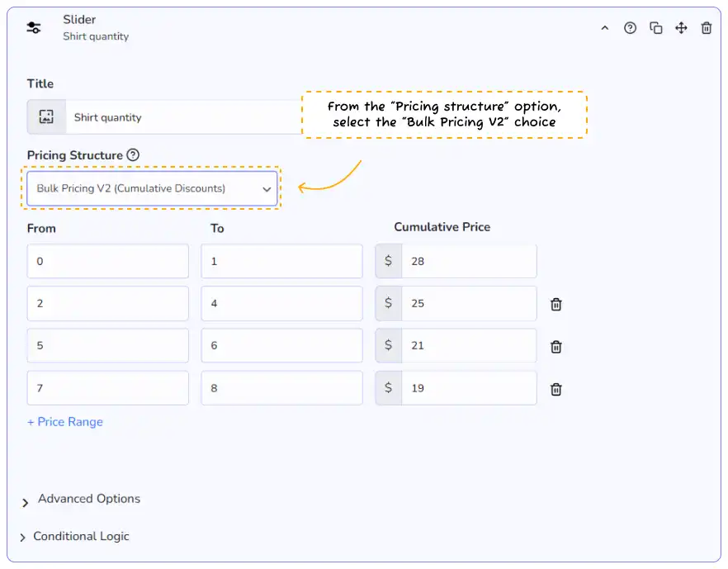728x569 pixels.
Task: Click the move handle icon in header
Action: pyautogui.click(x=681, y=28)
